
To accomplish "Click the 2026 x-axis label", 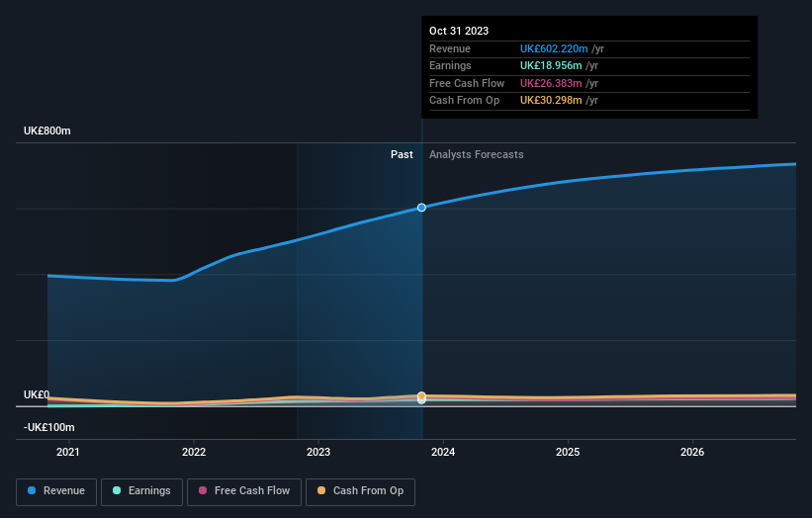I will coord(692,453).
